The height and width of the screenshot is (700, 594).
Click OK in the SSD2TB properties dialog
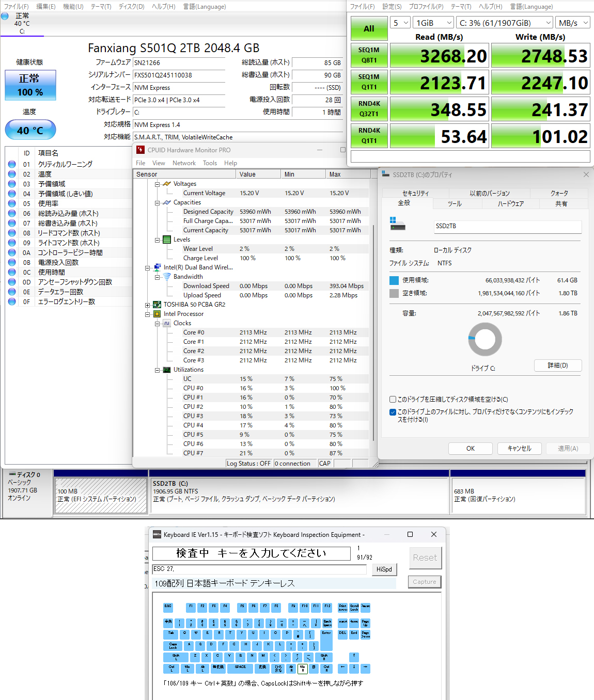coord(471,449)
